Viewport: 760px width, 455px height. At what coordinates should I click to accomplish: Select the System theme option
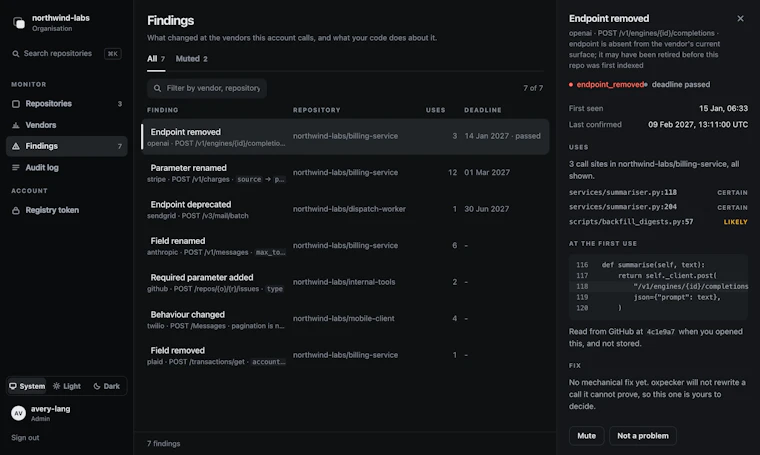pyautogui.click(x=27, y=386)
